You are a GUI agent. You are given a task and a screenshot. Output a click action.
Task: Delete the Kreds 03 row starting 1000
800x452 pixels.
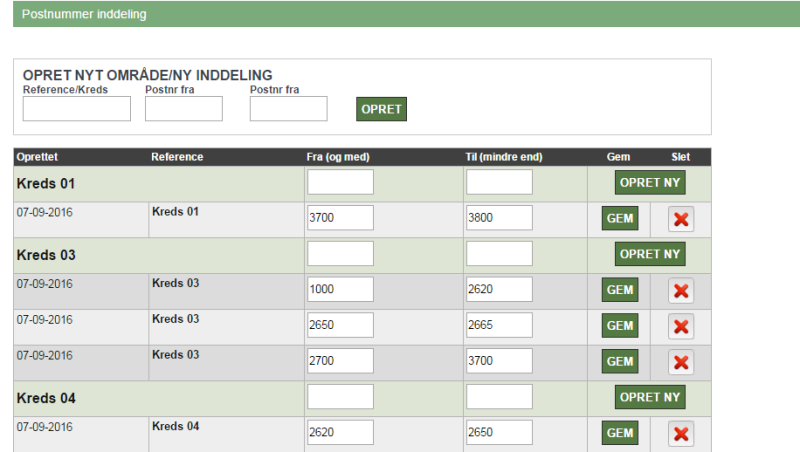(681, 291)
